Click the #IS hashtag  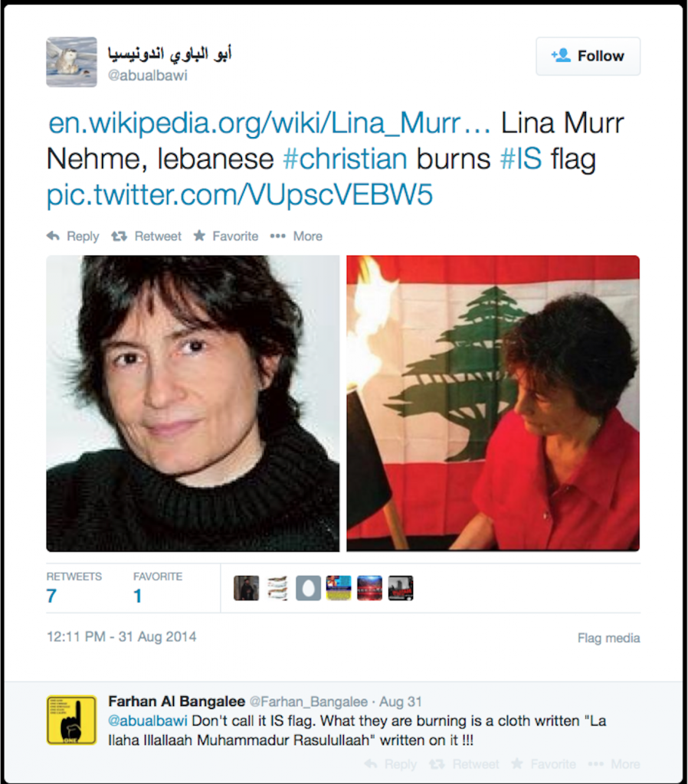click(x=521, y=159)
